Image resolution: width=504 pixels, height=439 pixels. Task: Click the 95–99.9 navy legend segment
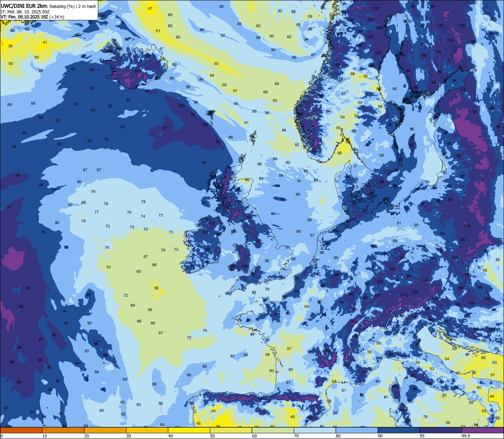[x=441, y=430]
